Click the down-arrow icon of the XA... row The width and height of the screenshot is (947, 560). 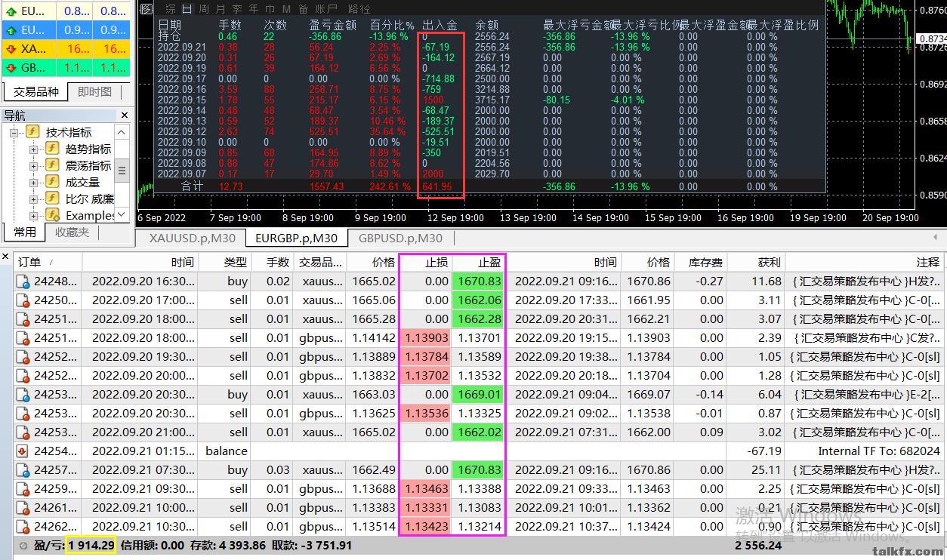[x=11, y=49]
